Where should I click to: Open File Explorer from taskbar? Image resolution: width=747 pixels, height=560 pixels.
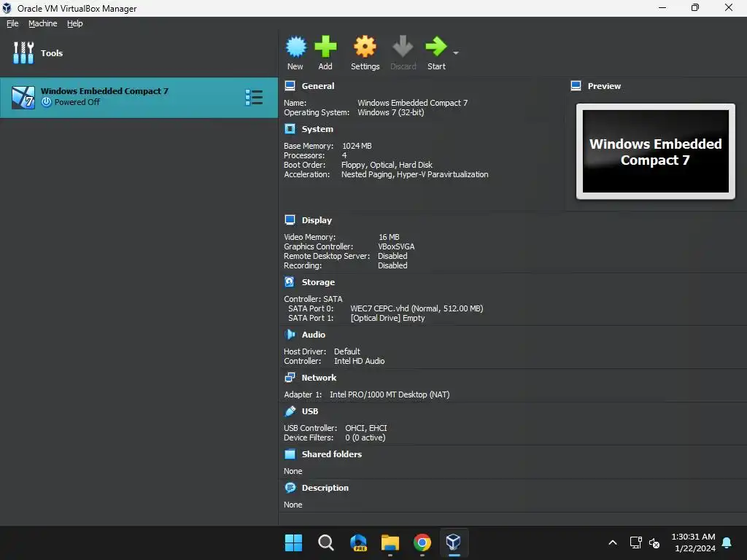pos(390,542)
